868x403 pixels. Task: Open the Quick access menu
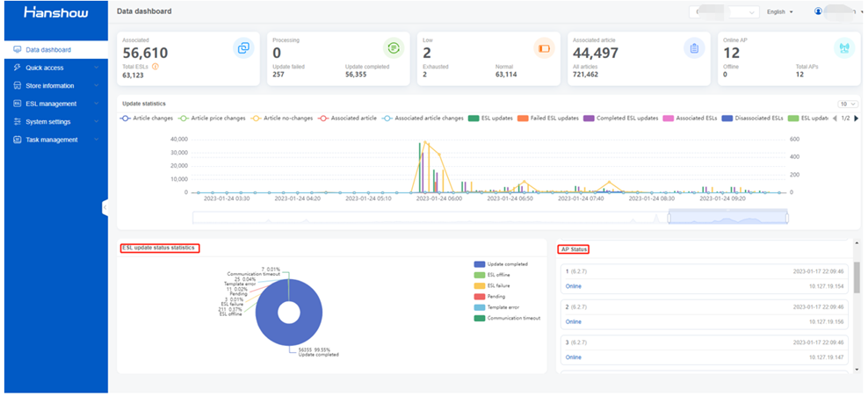click(56, 68)
